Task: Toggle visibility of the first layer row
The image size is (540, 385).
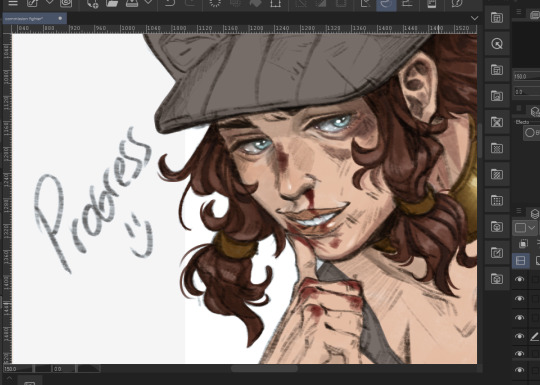Action: tap(519, 279)
